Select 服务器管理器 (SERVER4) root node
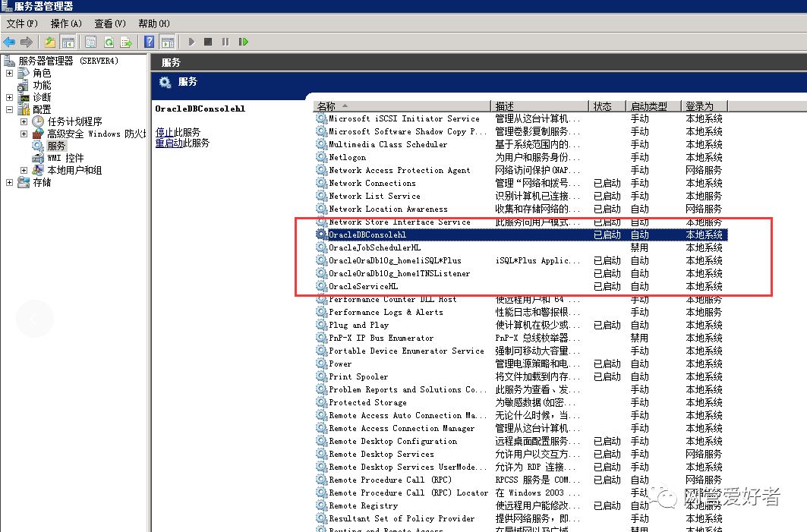The width and height of the screenshot is (807, 532). (x=68, y=61)
